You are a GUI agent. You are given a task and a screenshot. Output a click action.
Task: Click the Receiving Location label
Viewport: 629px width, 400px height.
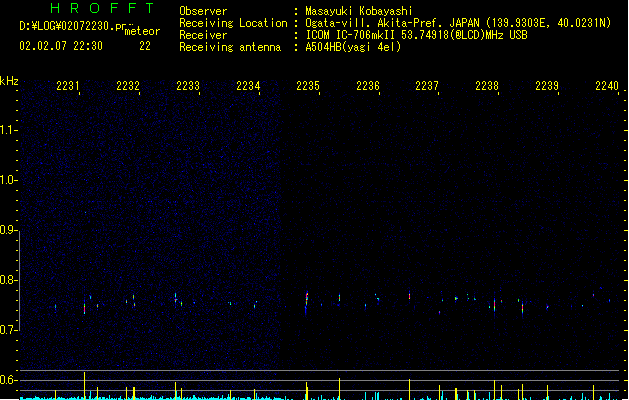233,23
